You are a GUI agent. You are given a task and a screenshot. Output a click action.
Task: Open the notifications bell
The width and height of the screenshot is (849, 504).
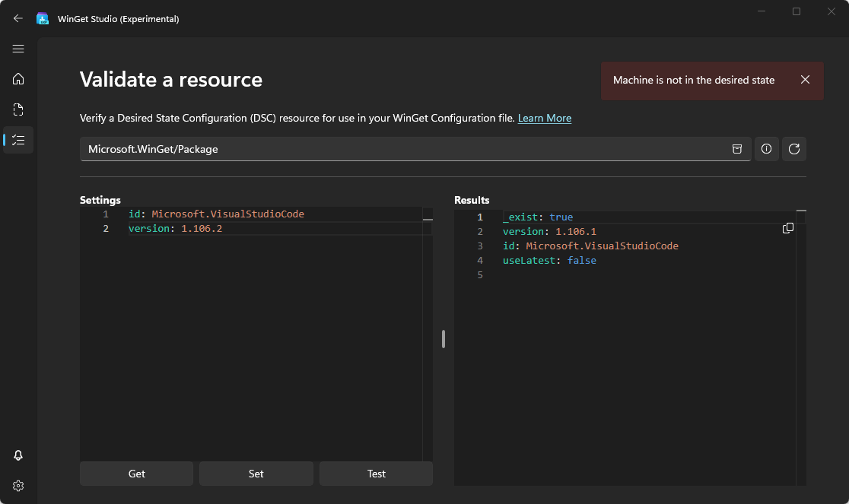(18, 455)
